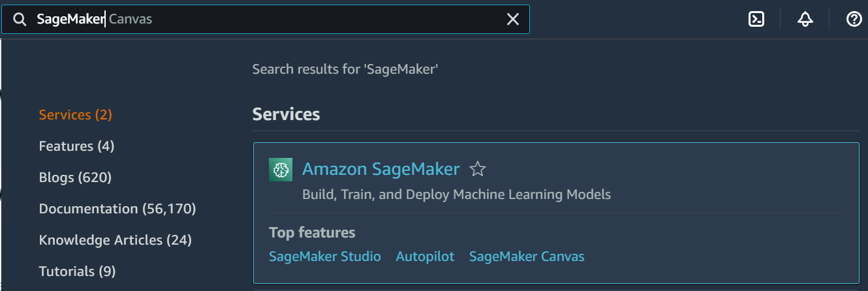The width and height of the screenshot is (868, 291).
Task: Click the green Amazon SageMaker service icon
Action: click(281, 170)
